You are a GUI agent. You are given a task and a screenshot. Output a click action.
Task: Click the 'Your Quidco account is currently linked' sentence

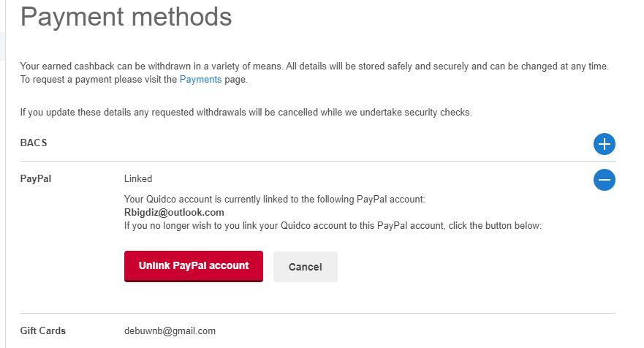(274, 199)
